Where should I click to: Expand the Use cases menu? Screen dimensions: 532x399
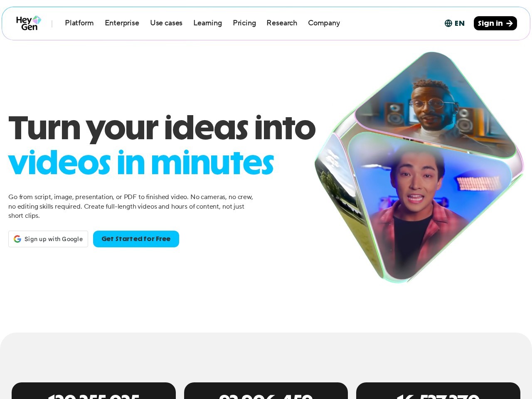coord(166,23)
